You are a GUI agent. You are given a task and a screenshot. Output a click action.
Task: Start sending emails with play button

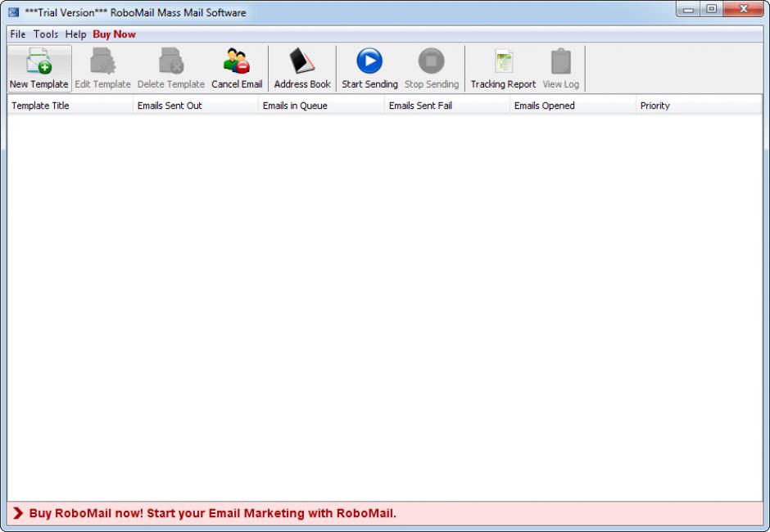(369, 61)
